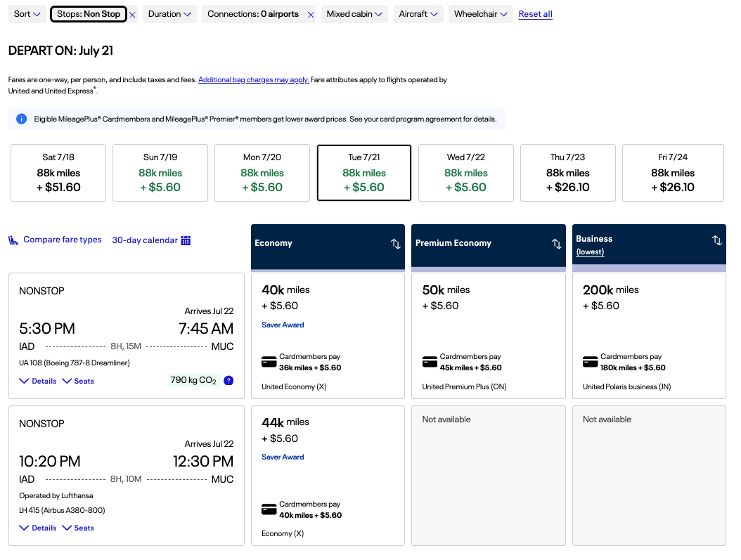Viewport: 741px width, 560px height.
Task: Click card icon by 180k miles cardmember price
Action: (591, 362)
